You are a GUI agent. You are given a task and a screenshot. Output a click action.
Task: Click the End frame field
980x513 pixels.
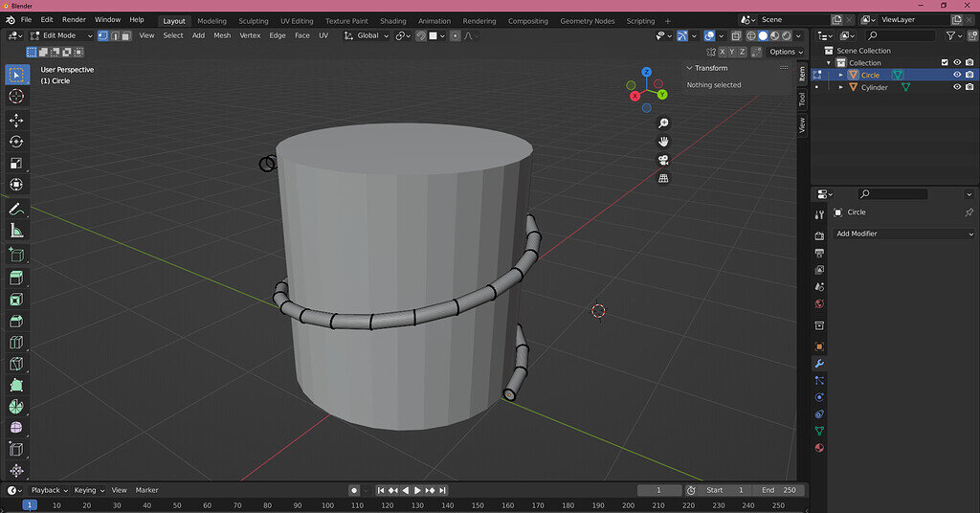point(778,490)
